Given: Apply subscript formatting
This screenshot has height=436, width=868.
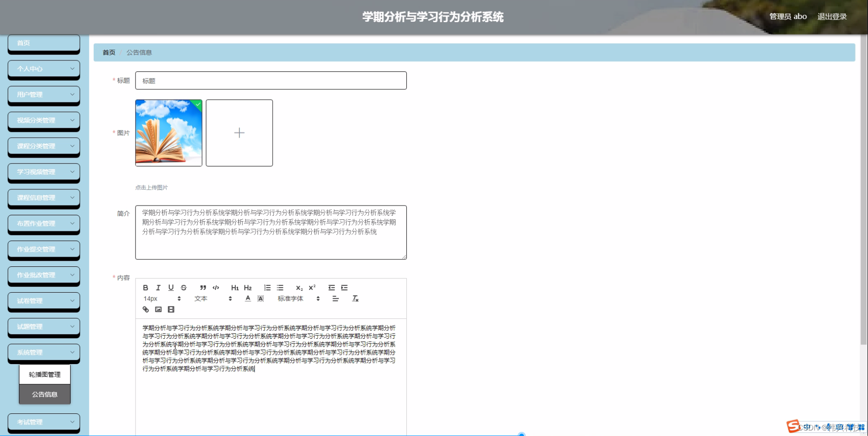Looking at the screenshot, I should (x=299, y=288).
